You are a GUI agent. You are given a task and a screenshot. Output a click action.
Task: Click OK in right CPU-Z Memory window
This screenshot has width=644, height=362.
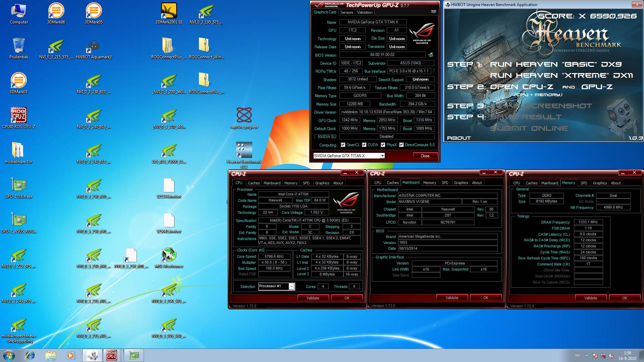point(625,298)
